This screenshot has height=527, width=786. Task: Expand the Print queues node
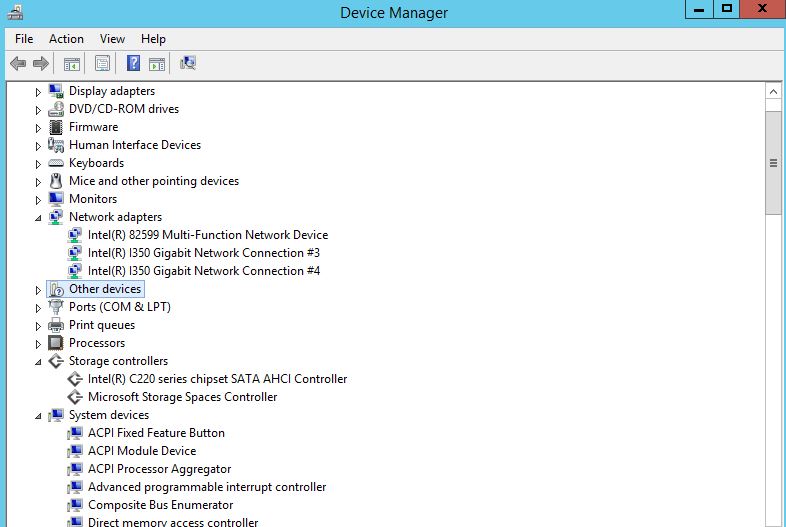click(38, 326)
